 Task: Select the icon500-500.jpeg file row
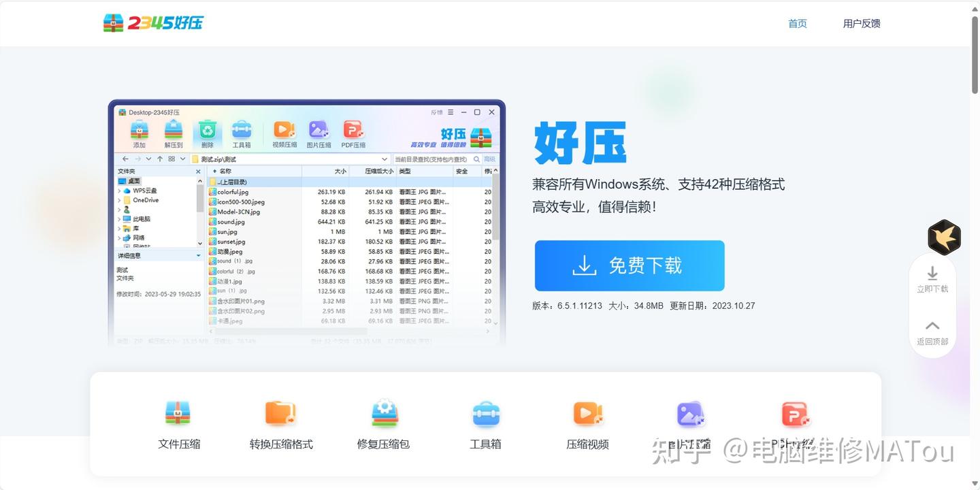point(348,202)
